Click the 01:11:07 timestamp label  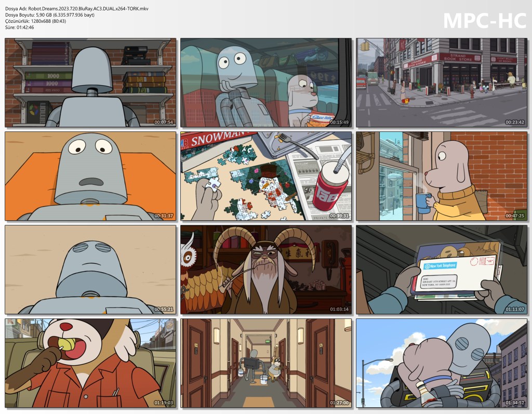pyautogui.click(x=515, y=309)
